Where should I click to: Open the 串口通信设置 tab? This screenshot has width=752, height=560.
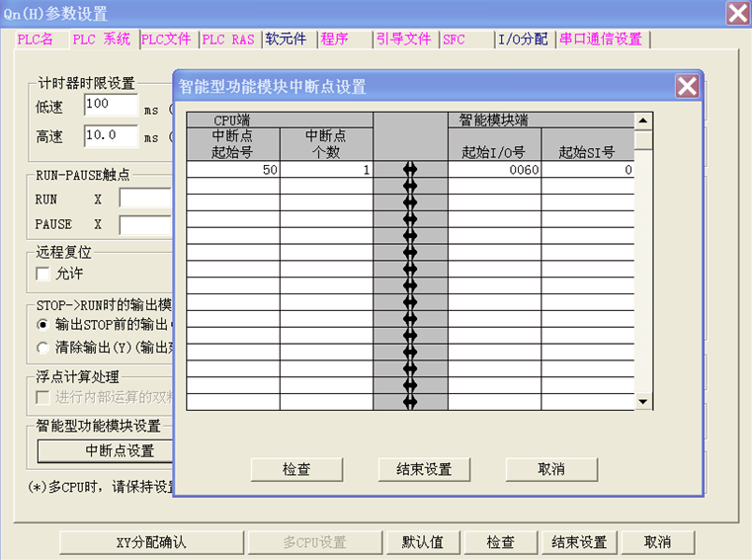tap(601, 40)
